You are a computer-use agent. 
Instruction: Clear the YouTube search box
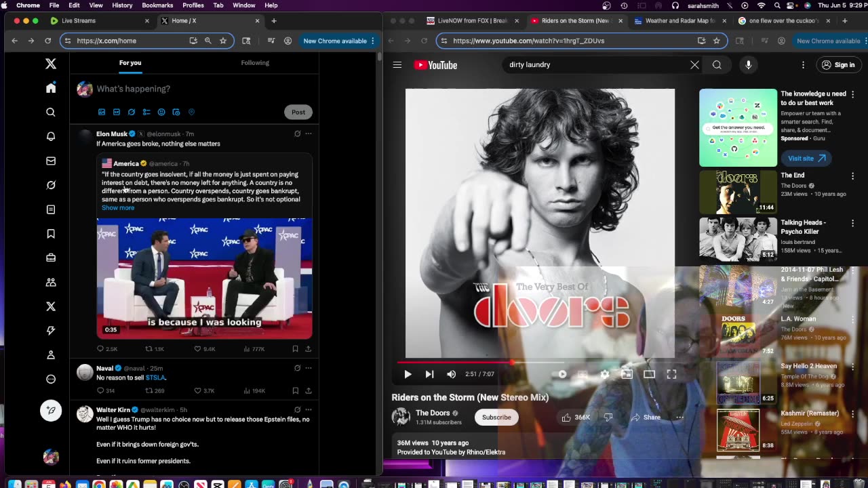click(x=694, y=65)
